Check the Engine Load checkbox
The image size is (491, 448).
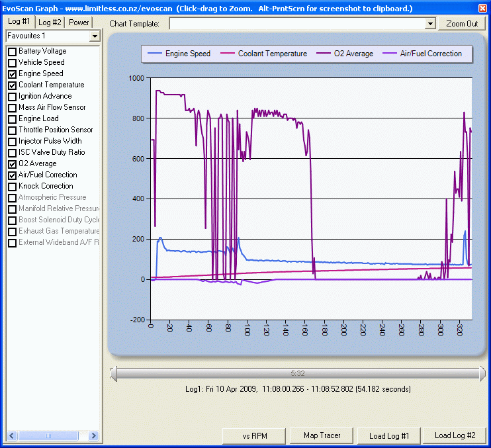tap(12, 119)
